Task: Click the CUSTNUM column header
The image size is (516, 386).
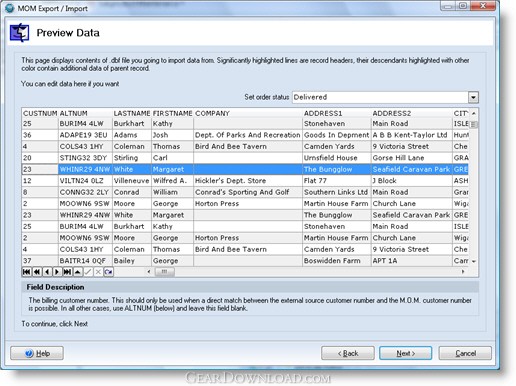Action: tap(40, 113)
